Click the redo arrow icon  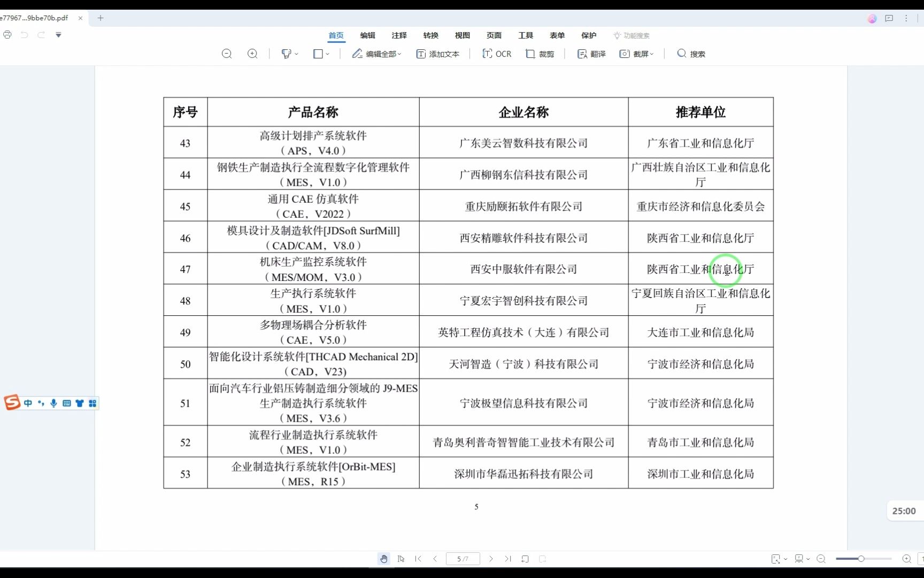pos(41,35)
